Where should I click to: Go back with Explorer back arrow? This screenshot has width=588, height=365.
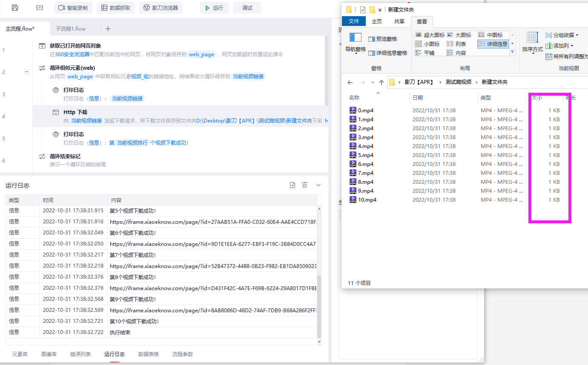(x=350, y=82)
